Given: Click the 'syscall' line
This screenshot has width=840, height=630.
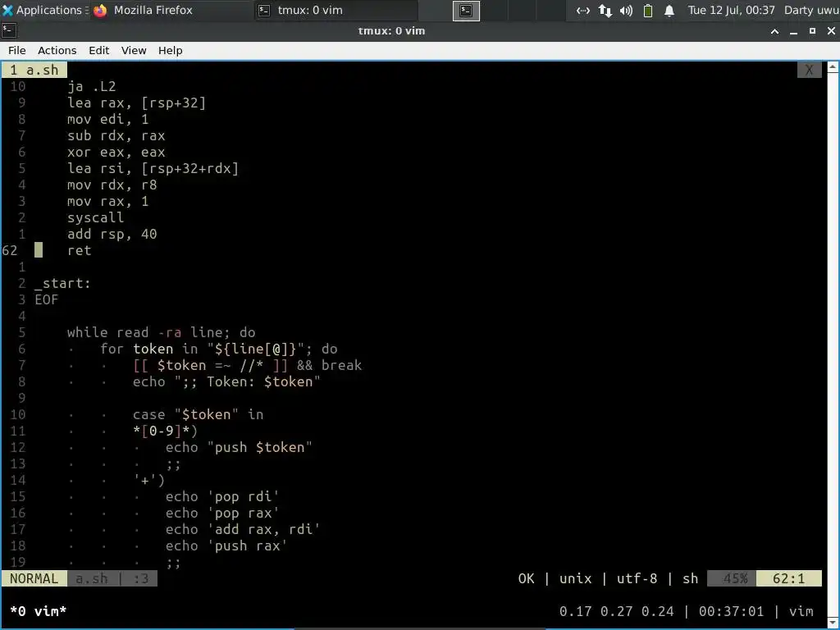Looking at the screenshot, I should point(95,217).
